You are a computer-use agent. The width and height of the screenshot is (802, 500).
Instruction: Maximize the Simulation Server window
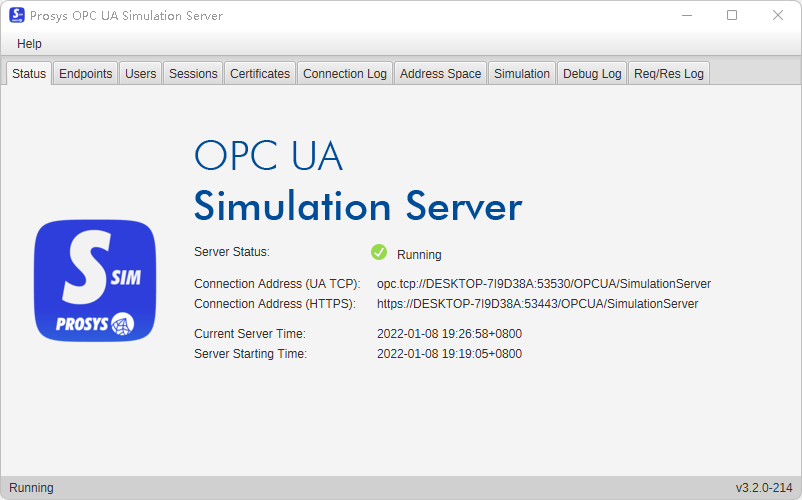732,15
